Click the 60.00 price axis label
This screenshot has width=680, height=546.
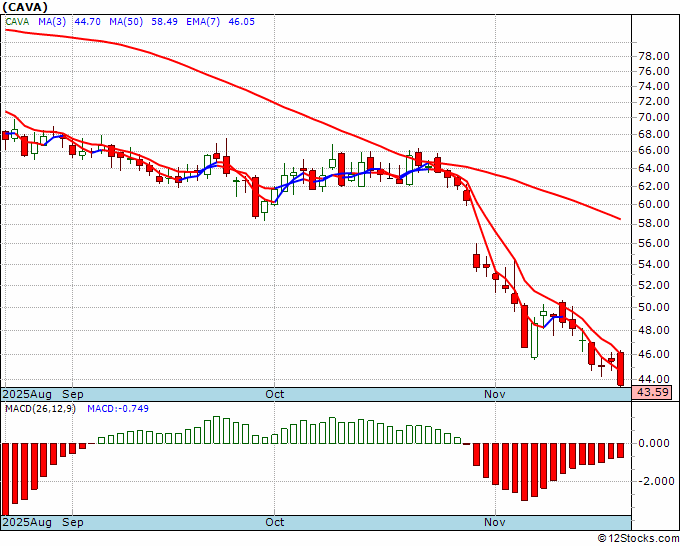pyautogui.click(x=654, y=204)
